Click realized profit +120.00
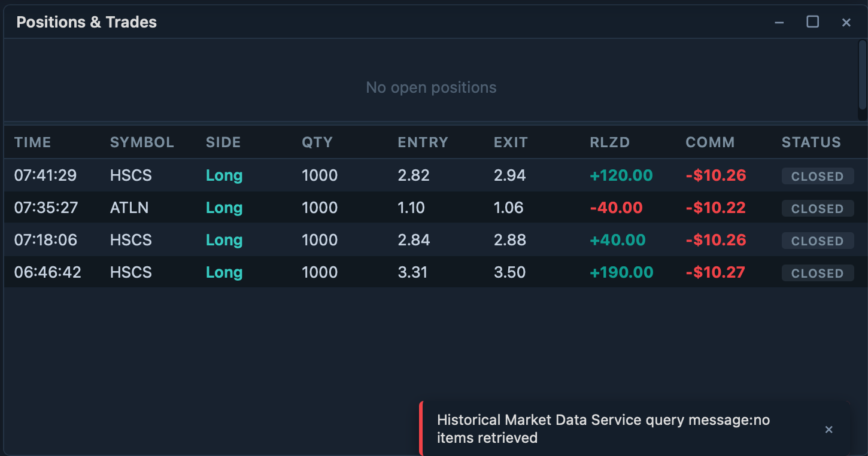Viewport: 868px width, 456px height. (x=621, y=175)
